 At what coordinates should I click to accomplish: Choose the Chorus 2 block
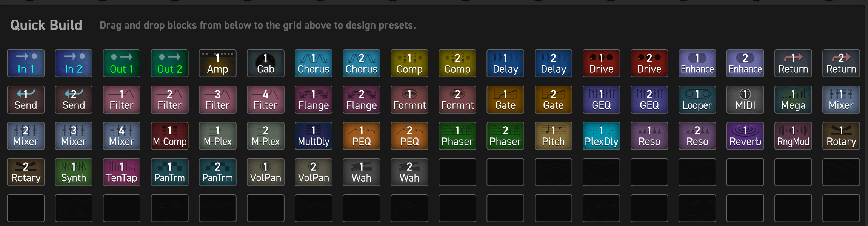coord(362,63)
